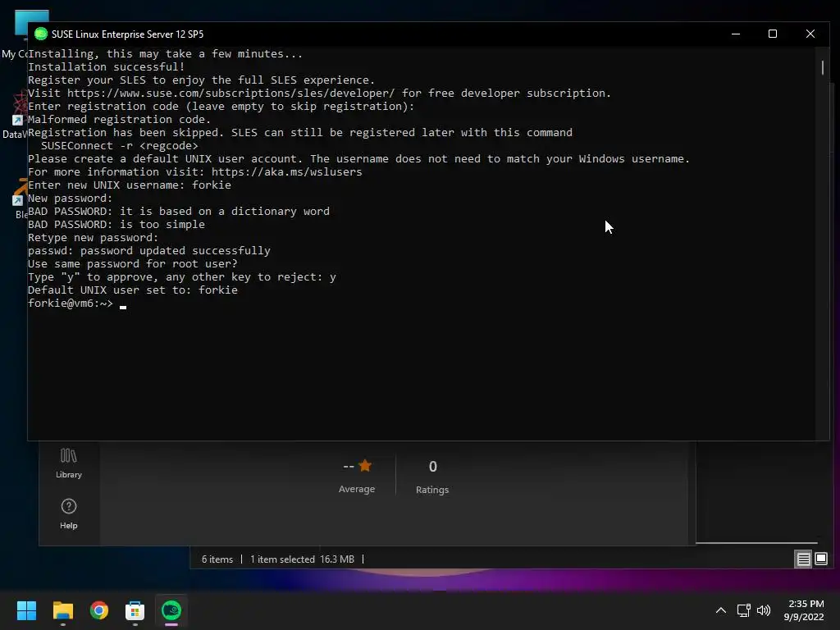The height and width of the screenshot is (630, 840).
Task: Open the Windows Start menu
Action: click(x=26, y=610)
